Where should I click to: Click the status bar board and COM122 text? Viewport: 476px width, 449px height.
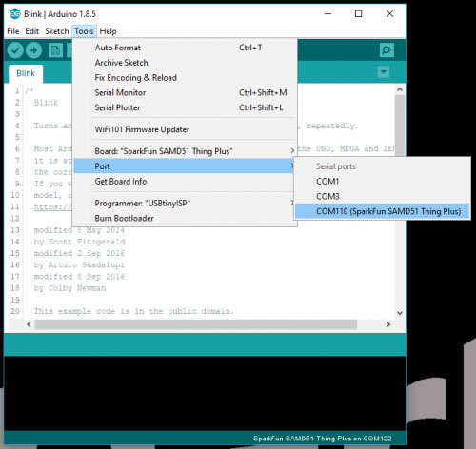pos(323,439)
